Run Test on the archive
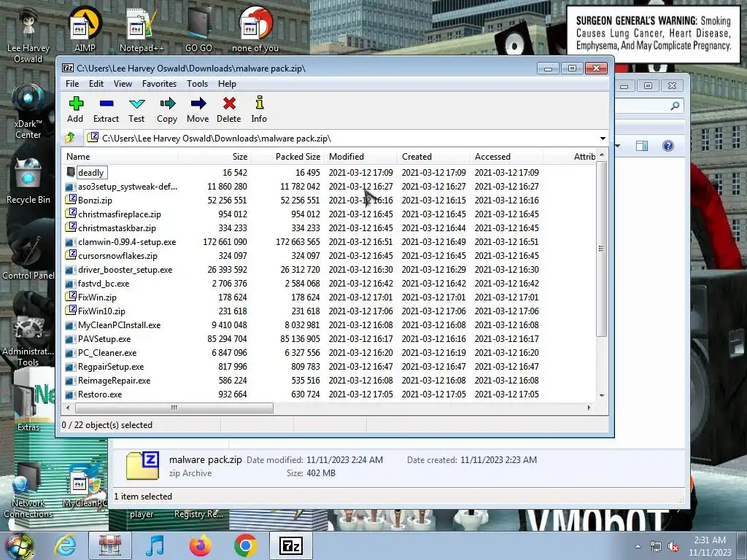The width and height of the screenshot is (747, 560). 136,109
